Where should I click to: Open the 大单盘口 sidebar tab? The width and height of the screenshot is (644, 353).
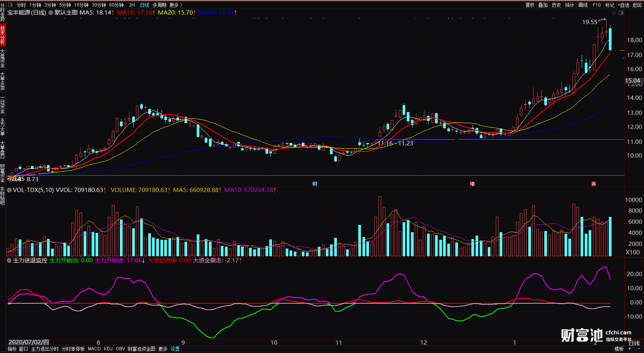pyautogui.click(x=3, y=150)
